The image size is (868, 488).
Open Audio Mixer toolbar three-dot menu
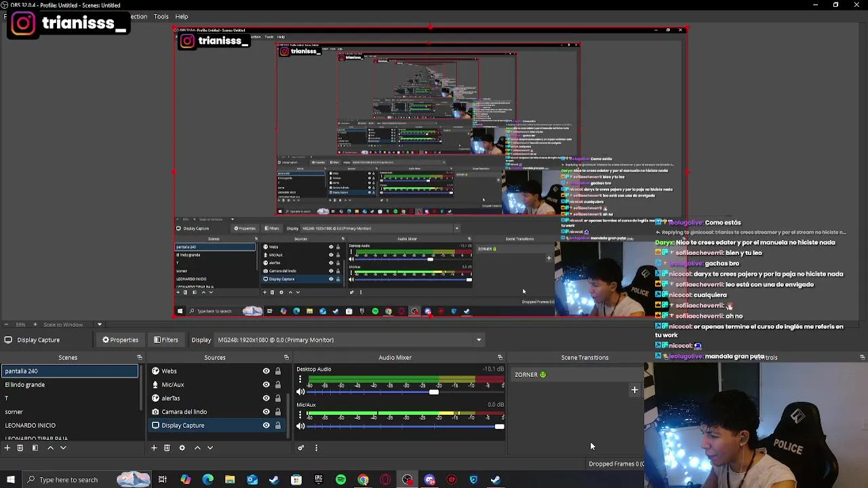click(316, 447)
